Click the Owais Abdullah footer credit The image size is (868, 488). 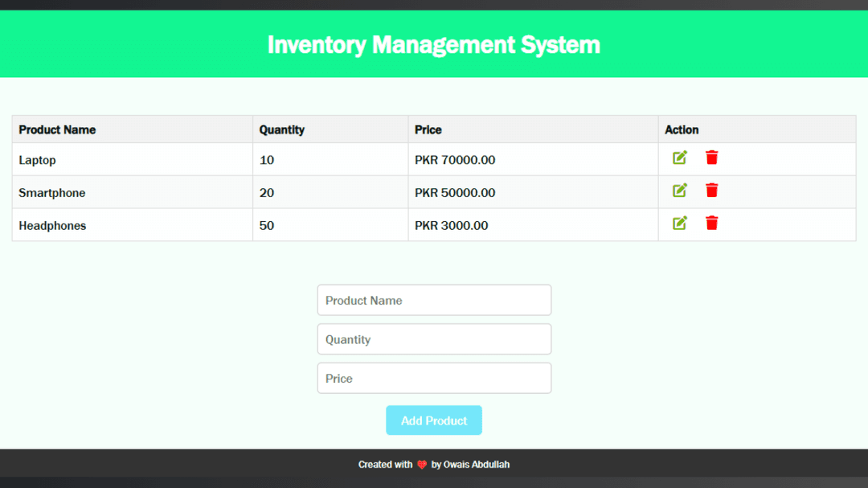click(476, 465)
